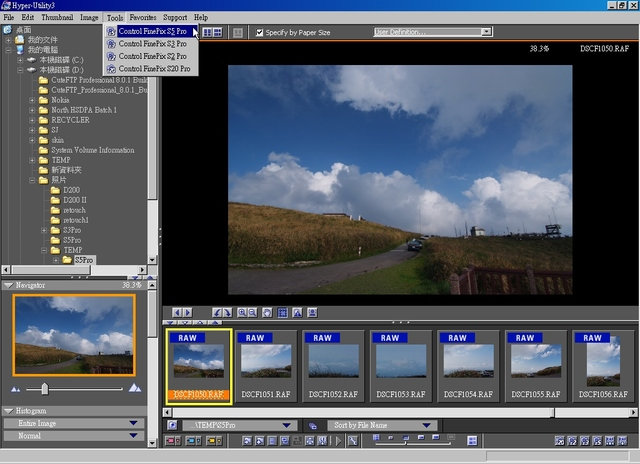Open the Entire Image histogram dropdown

pos(74,423)
